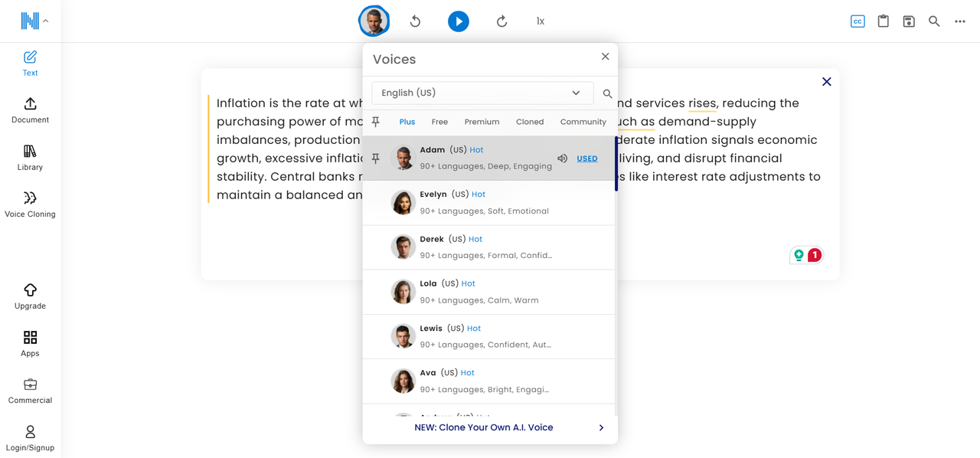Select the Community voices tab
The height and width of the screenshot is (458, 980).
(x=583, y=121)
